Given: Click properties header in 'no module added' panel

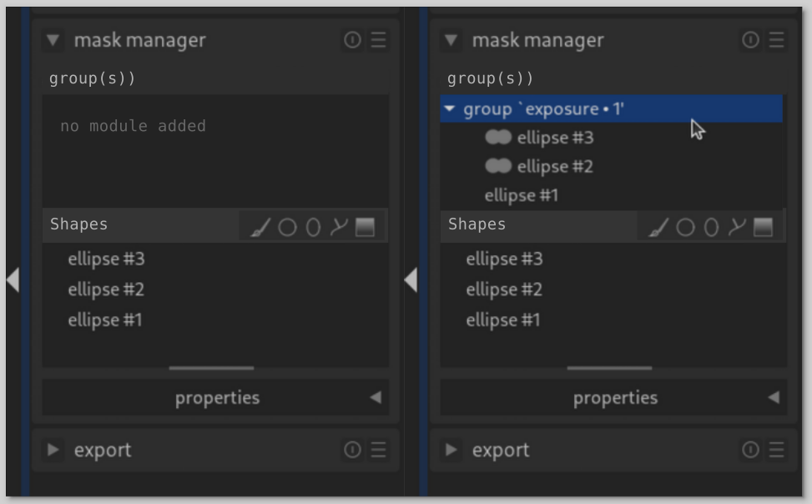Looking at the screenshot, I should click(216, 398).
